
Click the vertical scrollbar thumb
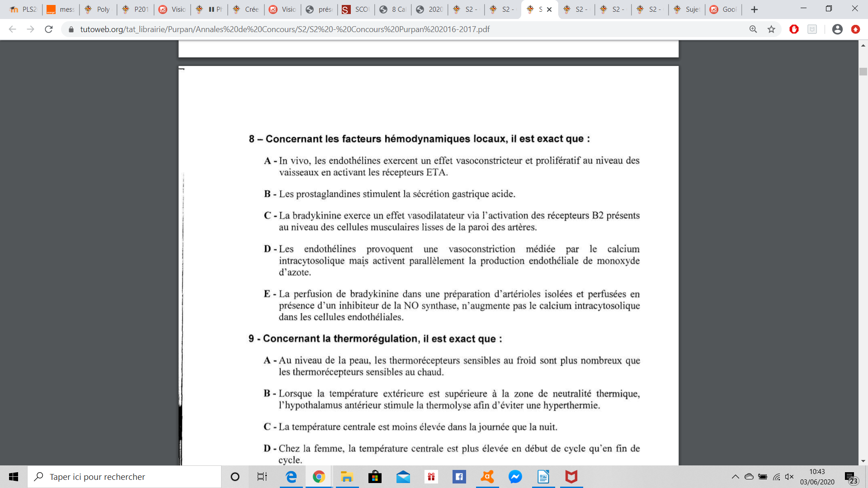(x=863, y=71)
